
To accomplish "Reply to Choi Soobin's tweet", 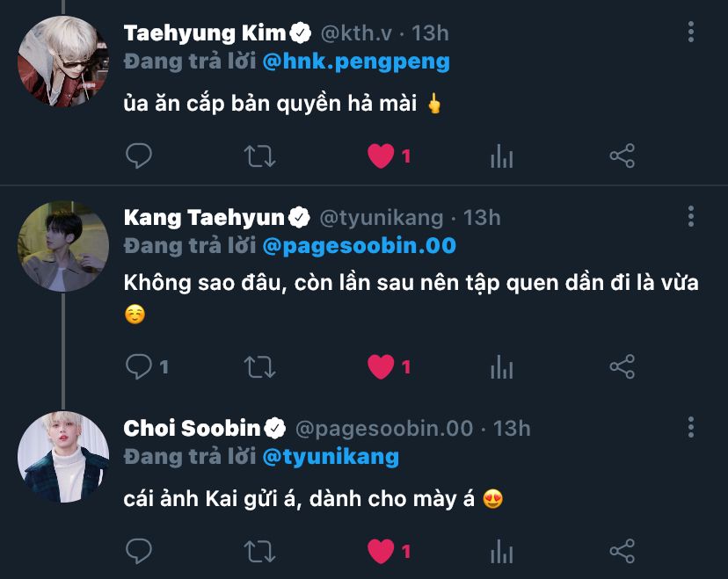I will pos(139,551).
